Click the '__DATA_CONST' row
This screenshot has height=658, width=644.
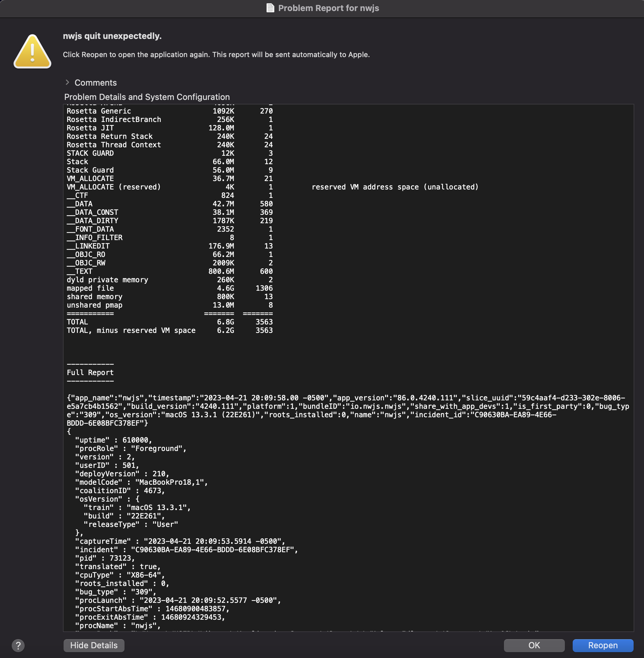coord(170,212)
